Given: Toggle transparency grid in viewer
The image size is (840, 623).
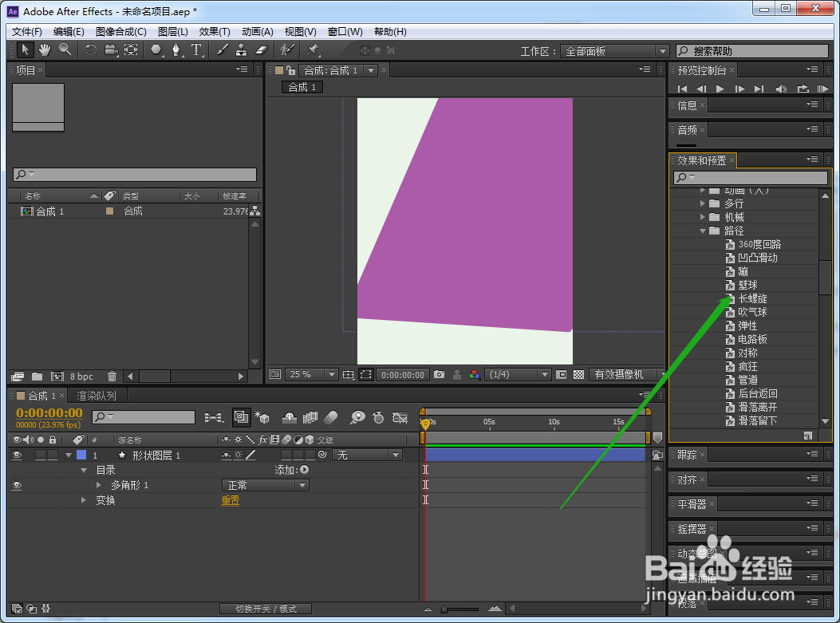Looking at the screenshot, I should [x=578, y=374].
